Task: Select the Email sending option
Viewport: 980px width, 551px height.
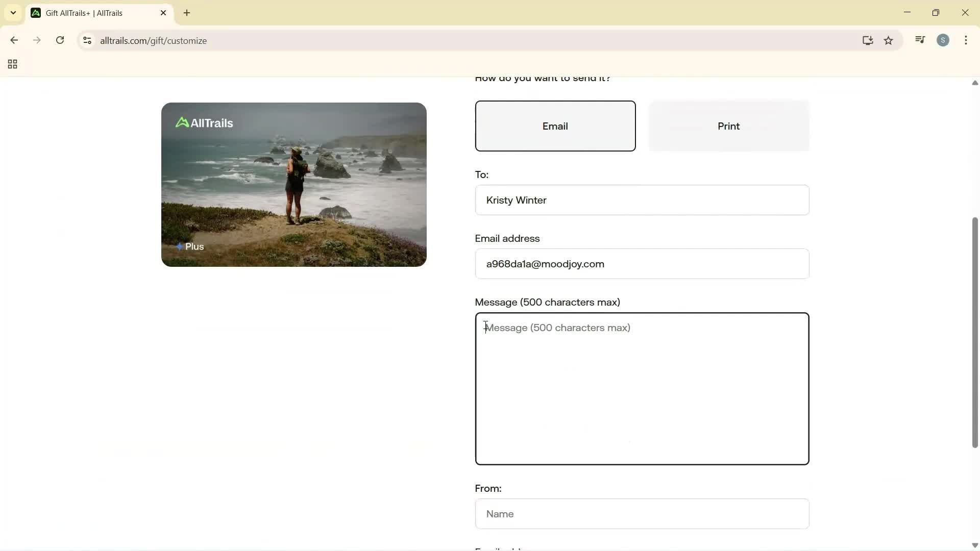Action: tap(555, 126)
